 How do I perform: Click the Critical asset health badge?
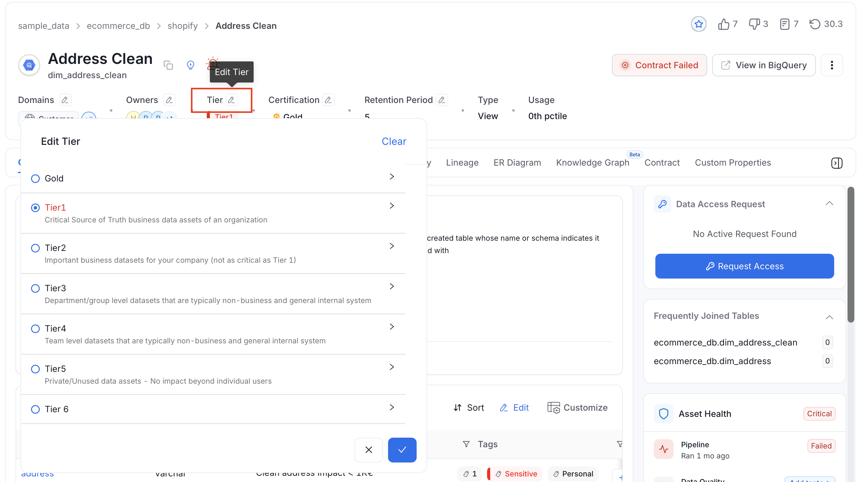point(819,414)
